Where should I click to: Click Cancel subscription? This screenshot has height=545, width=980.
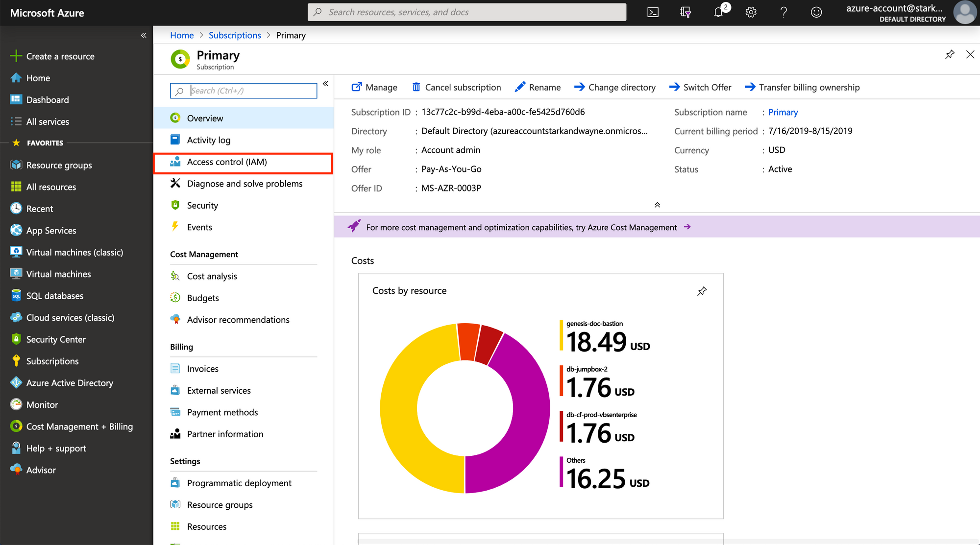[x=456, y=87]
